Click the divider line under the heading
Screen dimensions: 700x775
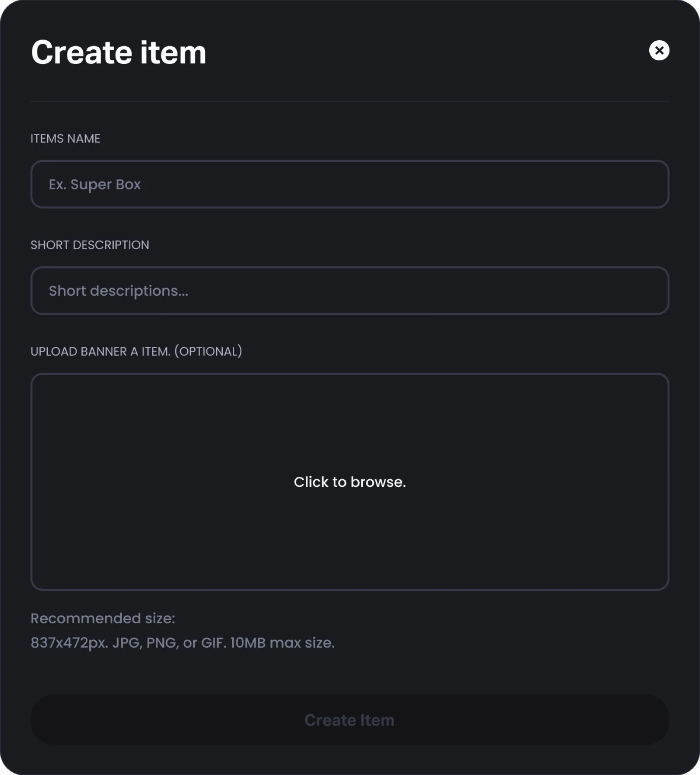tap(350, 101)
